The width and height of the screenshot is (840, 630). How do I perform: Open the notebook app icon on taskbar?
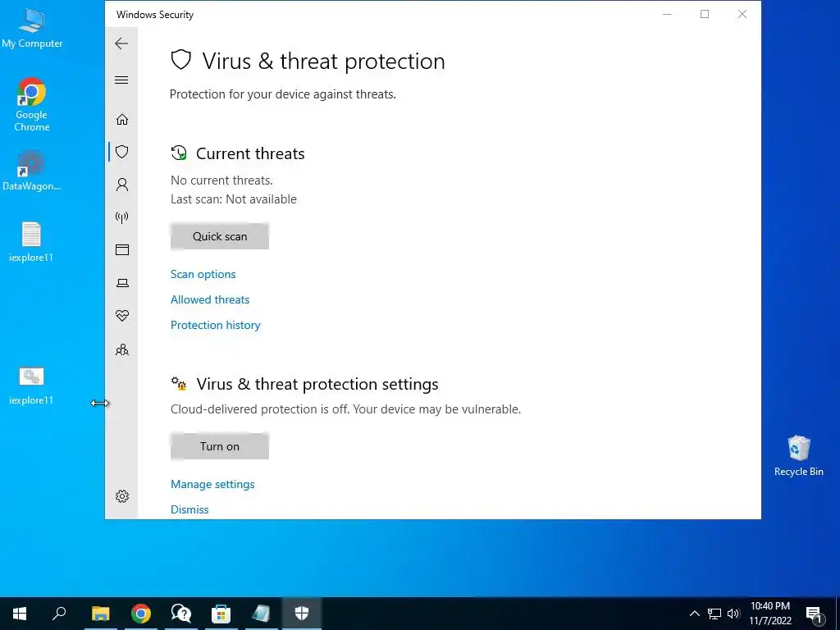point(262,614)
